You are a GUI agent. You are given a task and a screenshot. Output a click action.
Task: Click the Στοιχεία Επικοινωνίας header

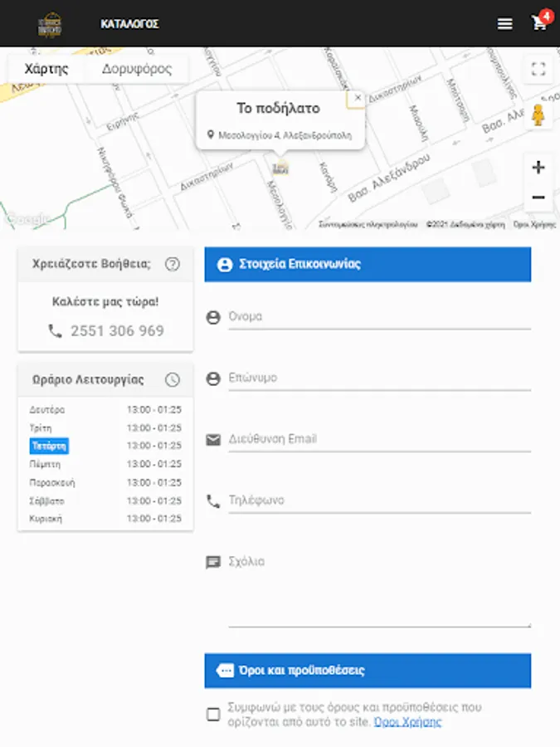tap(368, 265)
